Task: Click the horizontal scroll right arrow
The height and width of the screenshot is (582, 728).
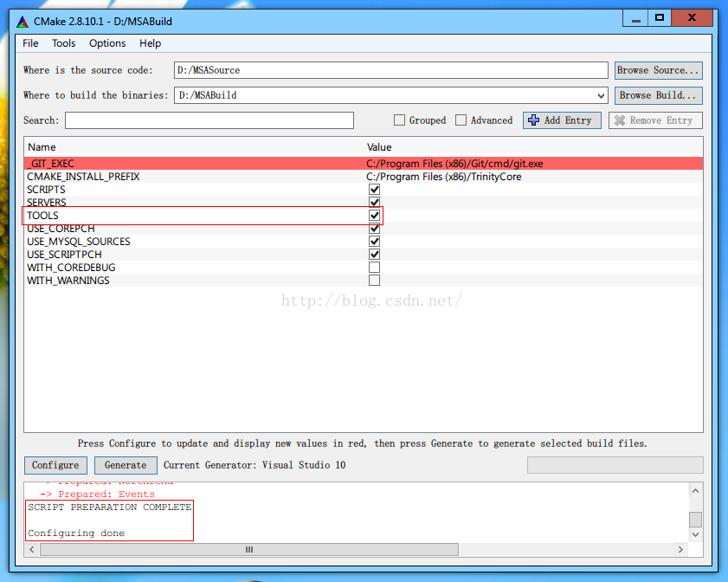Action: pos(680,549)
